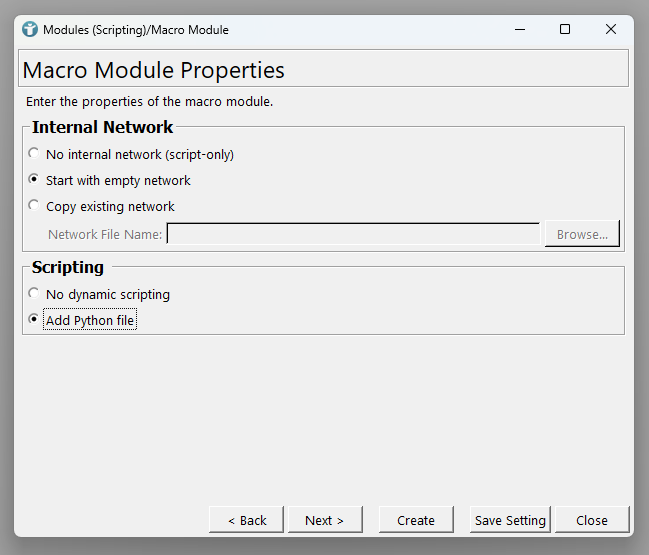The width and height of the screenshot is (649, 555).
Task: Click the Scripting group label
Action: (67, 267)
